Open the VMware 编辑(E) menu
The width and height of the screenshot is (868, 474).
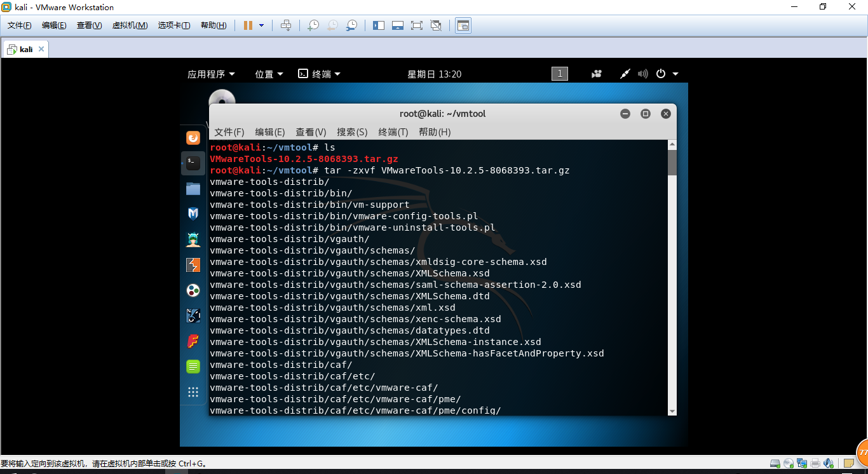pos(54,25)
